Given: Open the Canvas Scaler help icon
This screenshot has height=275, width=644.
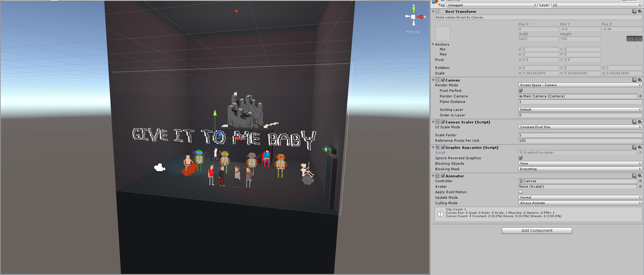Looking at the screenshot, I should [634, 122].
